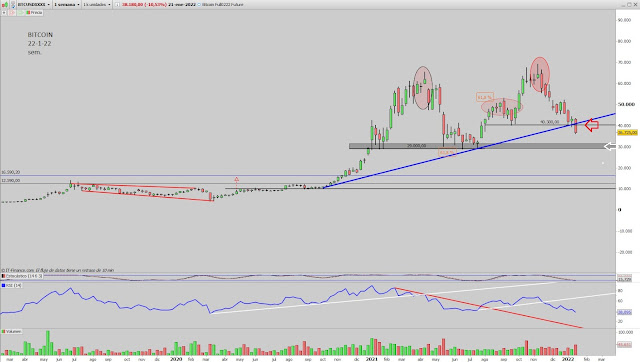Maximize the chart window
640x362 pixels.
click(x=629, y=4)
